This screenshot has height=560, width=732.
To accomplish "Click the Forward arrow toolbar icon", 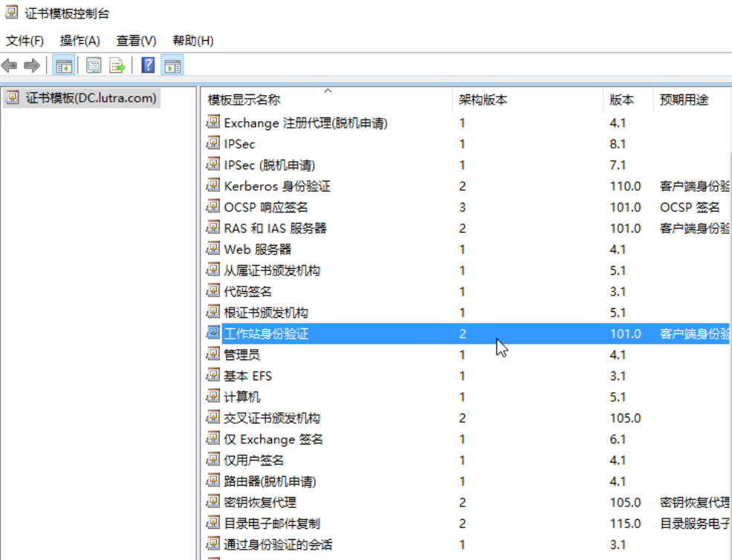I will click(x=32, y=65).
